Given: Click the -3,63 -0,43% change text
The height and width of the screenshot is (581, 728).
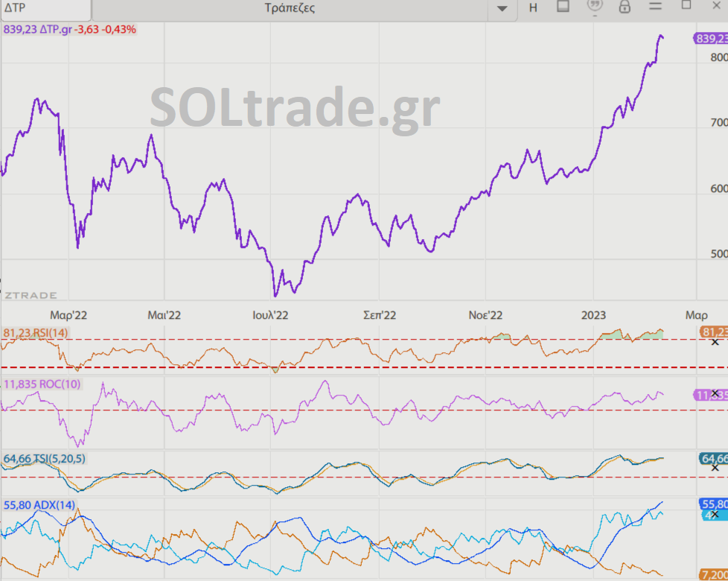Looking at the screenshot, I should click(106, 30).
